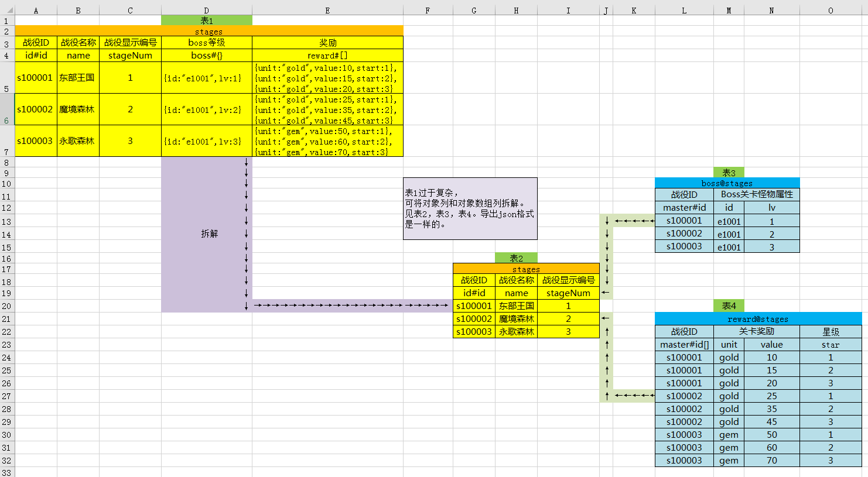Click value 45 in table 4
Image resolution: width=868 pixels, height=477 pixels.
click(x=772, y=421)
